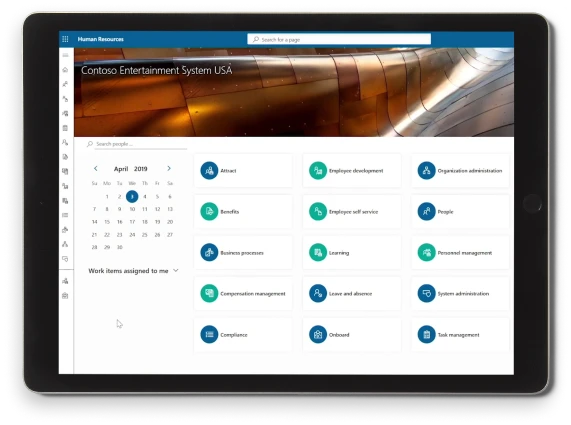This screenshot has height=425, width=571.
Task: Click the Home icon in left sidebar
Action: pos(65,70)
